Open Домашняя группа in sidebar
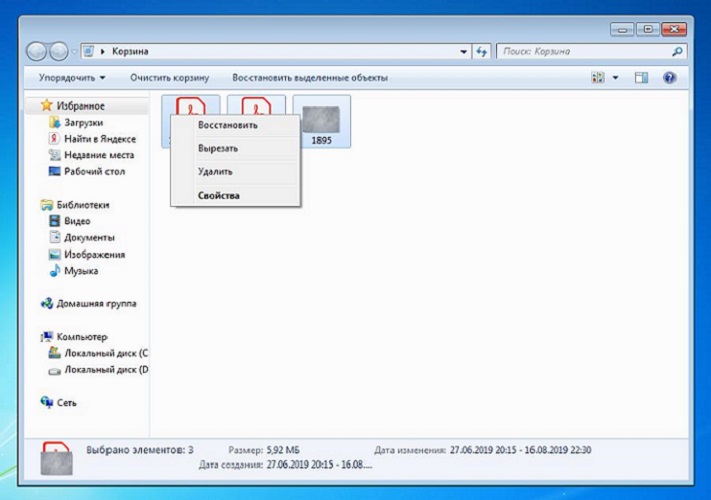The image size is (711, 500). [96, 304]
